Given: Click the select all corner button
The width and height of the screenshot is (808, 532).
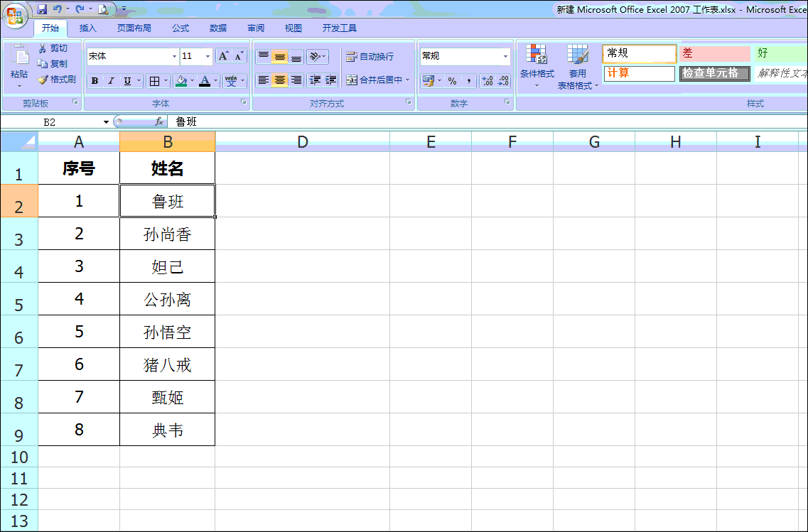Looking at the screenshot, I should click(x=20, y=141).
